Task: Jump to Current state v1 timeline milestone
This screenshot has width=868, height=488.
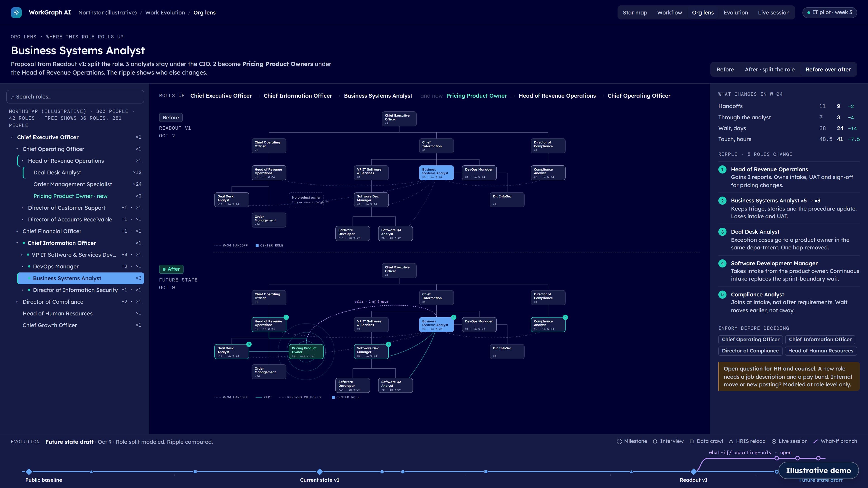Action: pos(320,472)
